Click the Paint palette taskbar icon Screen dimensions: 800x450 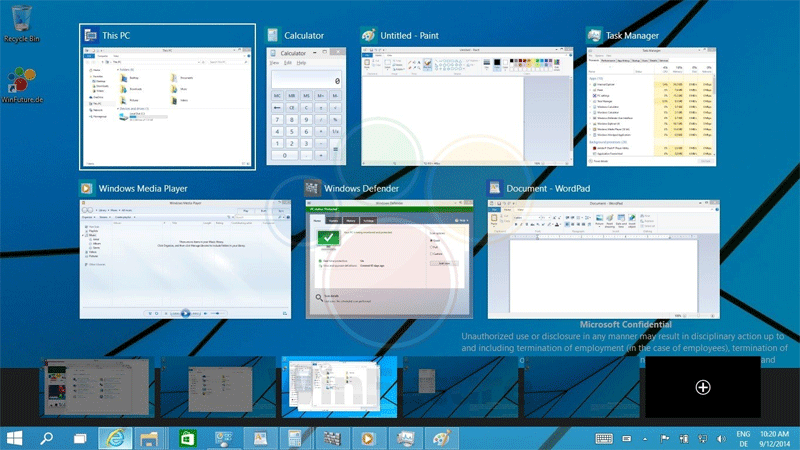439,438
